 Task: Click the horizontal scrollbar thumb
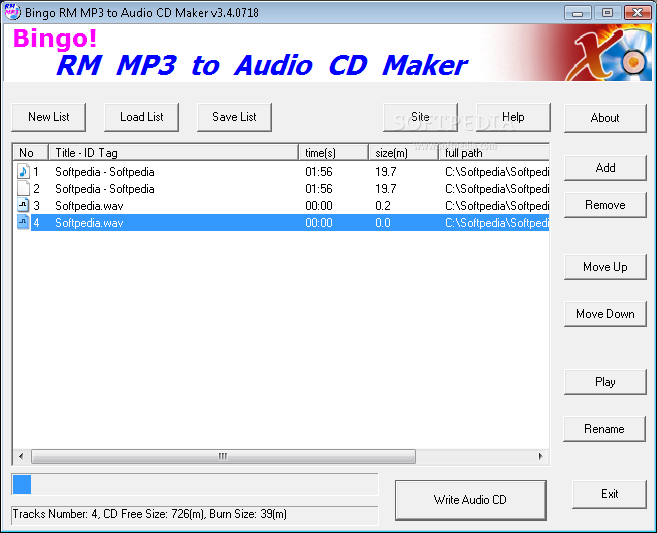(x=223, y=456)
